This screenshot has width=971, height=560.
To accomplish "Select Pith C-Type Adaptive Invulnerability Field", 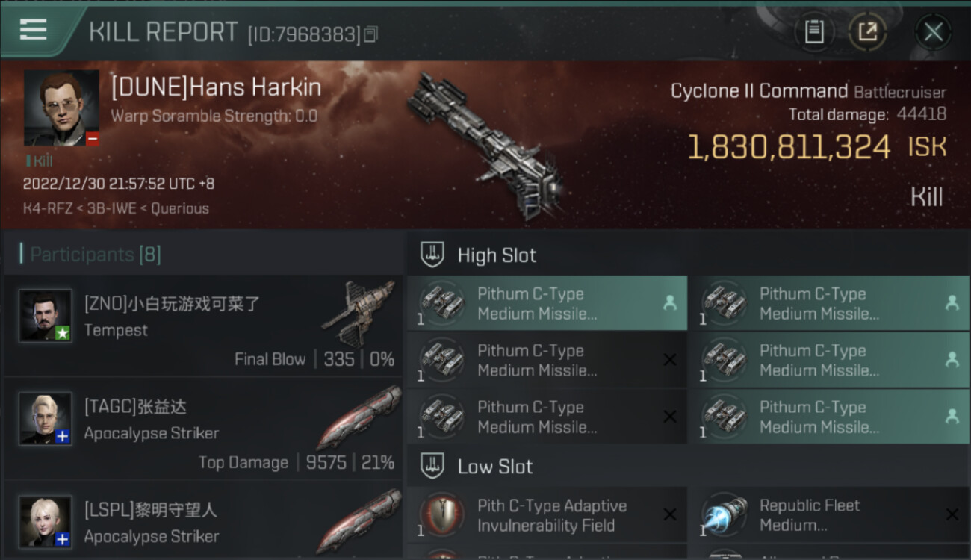I will (x=547, y=515).
